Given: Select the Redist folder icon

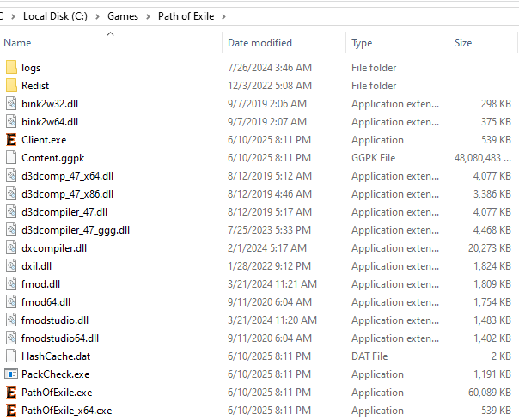Looking at the screenshot, I should click(11, 86).
